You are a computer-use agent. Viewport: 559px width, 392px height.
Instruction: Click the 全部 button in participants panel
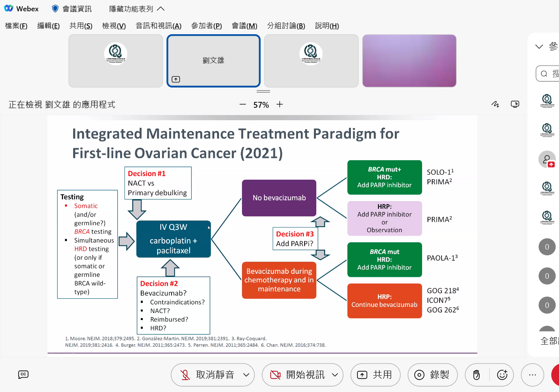tap(550, 341)
